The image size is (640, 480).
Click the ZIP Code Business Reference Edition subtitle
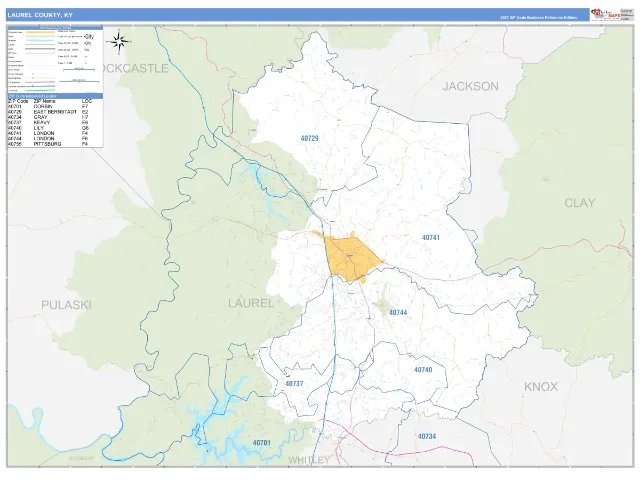pos(539,18)
